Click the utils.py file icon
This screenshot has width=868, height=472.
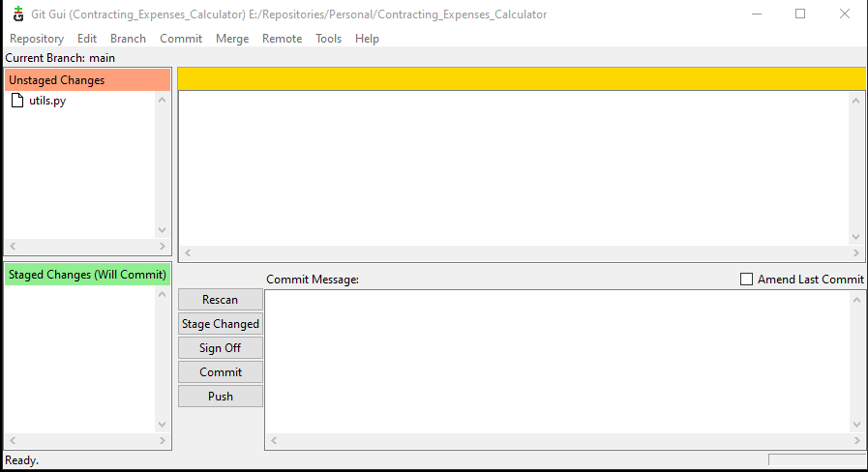pos(16,101)
